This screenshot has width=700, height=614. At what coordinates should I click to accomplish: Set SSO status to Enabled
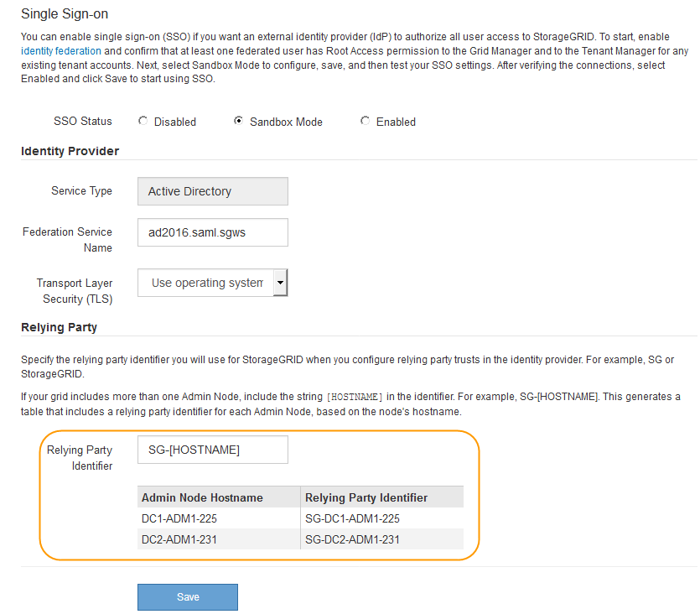(365, 122)
